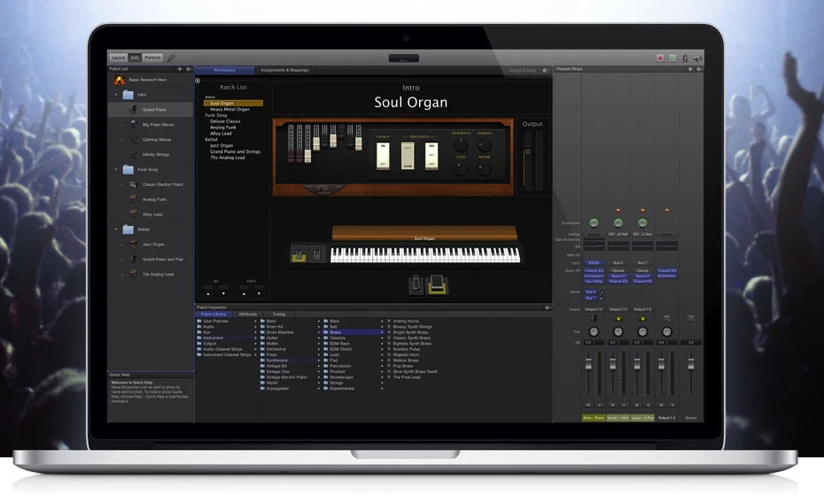Click the next patch down-arrow under Patch
The image size is (824, 504).
[x=259, y=294]
